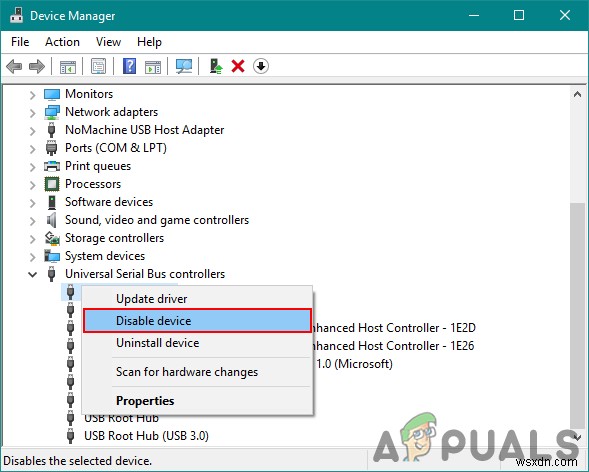Select Sound, video and game controllers label
This screenshot has height=472, width=589.
click(x=157, y=220)
